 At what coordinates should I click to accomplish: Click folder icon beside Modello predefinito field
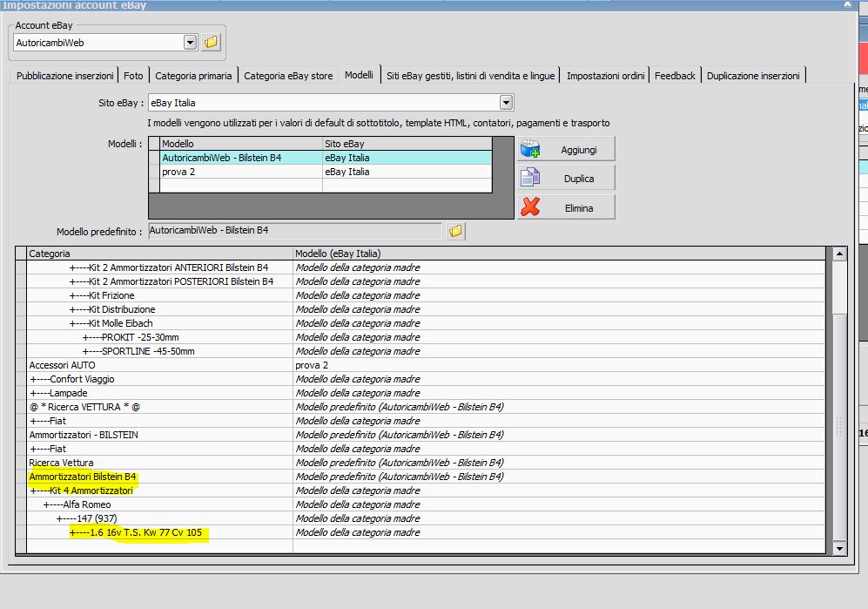pos(455,231)
